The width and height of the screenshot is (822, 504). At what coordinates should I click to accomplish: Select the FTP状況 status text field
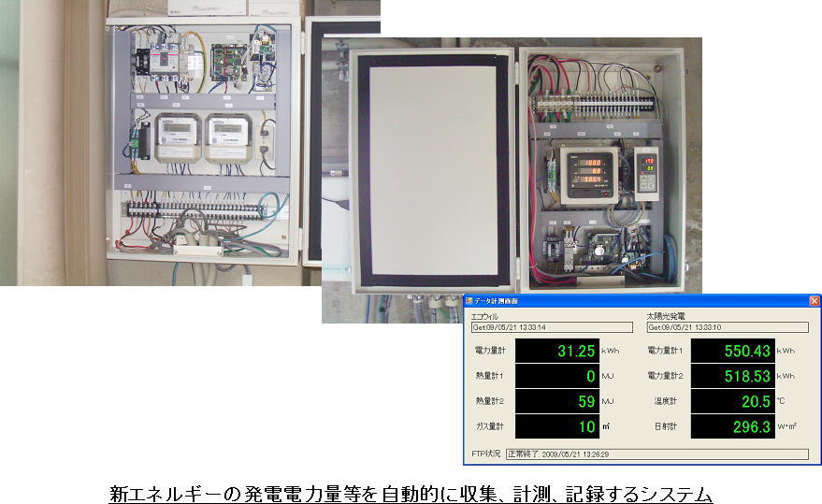tap(656, 454)
